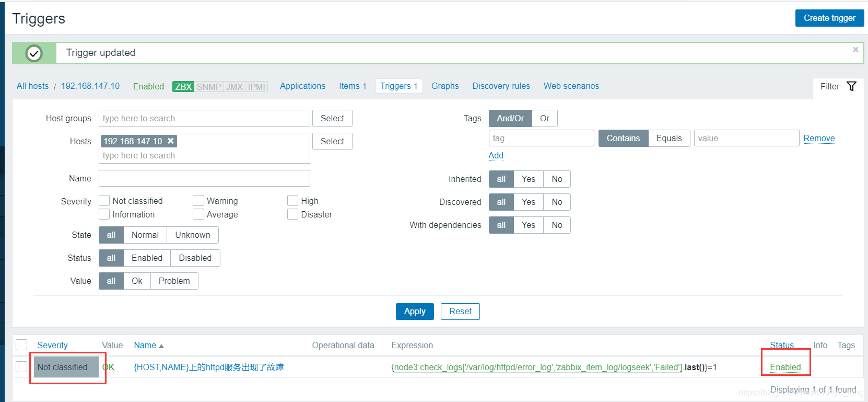Image resolution: width=868 pixels, height=402 pixels.
Task: Click the tag name input field
Action: tap(542, 138)
